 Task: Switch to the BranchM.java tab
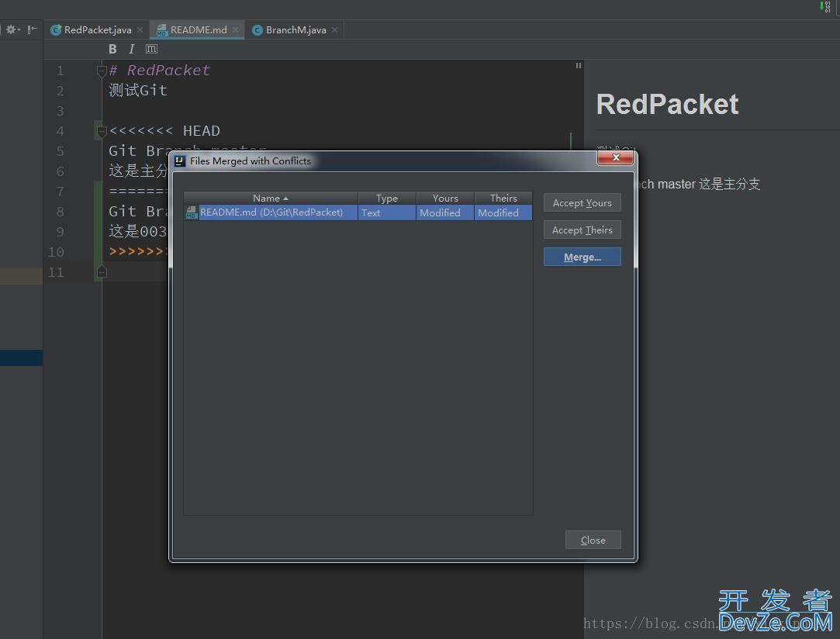296,30
